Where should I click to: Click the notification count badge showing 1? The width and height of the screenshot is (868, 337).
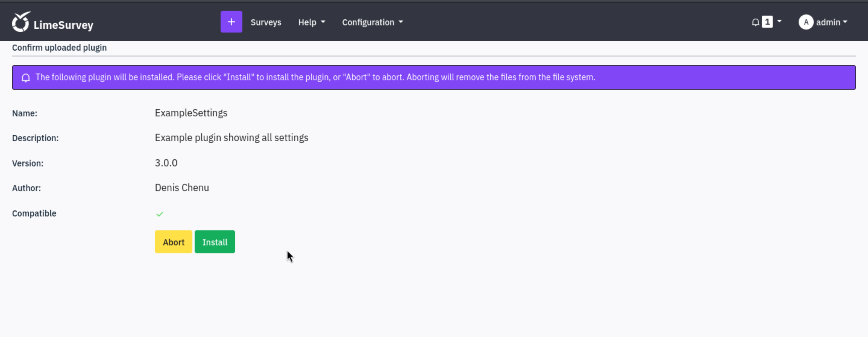click(x=767, y=22)
